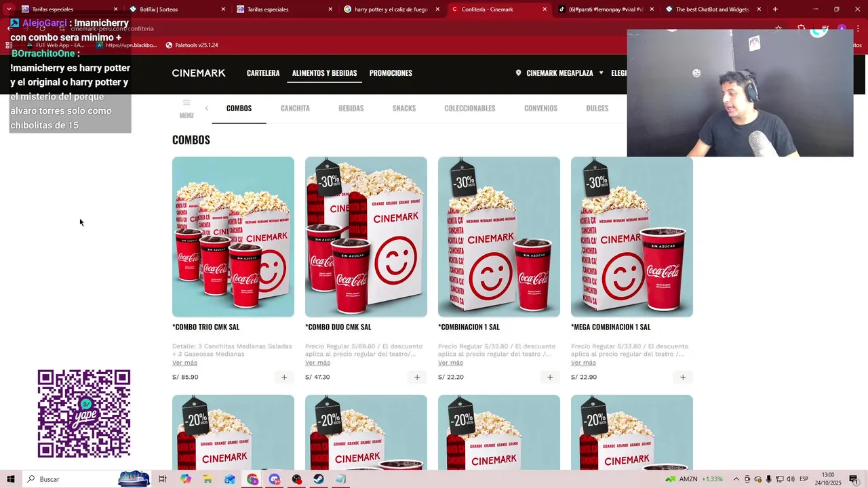The image size is (868, 488).
Task: Add *MEGA COMBINACION 1 SAL with plus button
Action: coord(683,377)
